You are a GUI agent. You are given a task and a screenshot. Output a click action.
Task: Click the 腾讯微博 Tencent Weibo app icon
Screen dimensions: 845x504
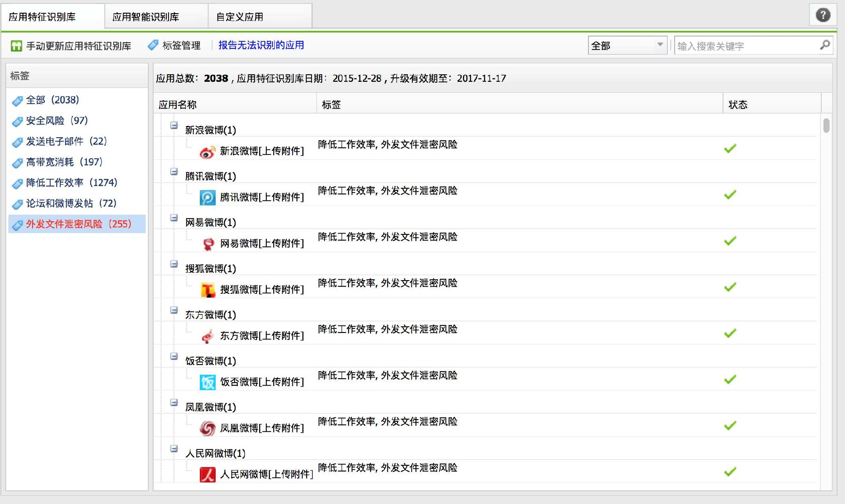coord(207,197)
